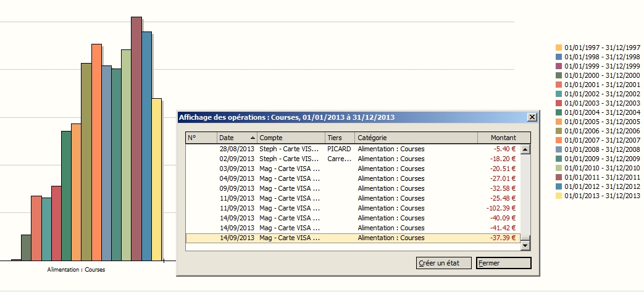
Task: Sort operations by the Date column header
Action: coord(237,138)
